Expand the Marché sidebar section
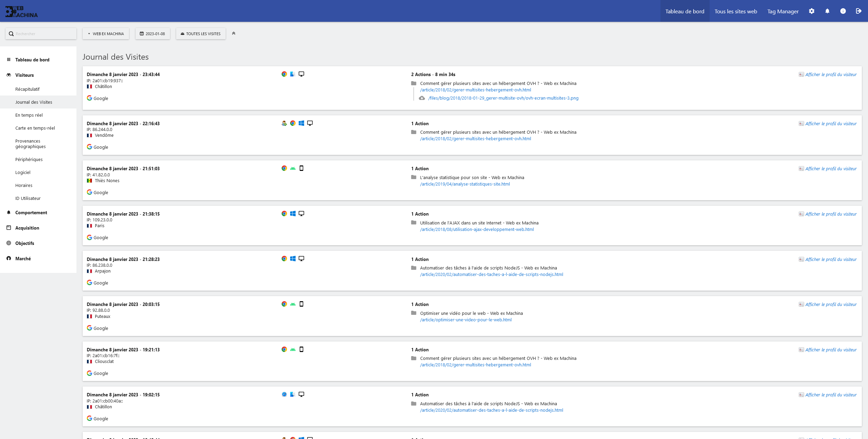Screen dimensions: 868x439 pos(23,259)
